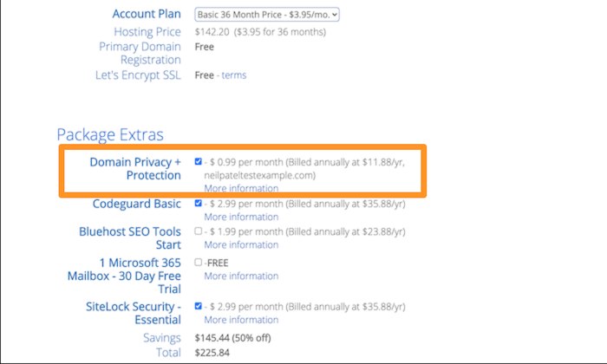This screenshot has width=607, height=364.
Task: Click the 1 Microsoft 365 Mailbox label
Action: pyautogui.click(x=124, y=276)
